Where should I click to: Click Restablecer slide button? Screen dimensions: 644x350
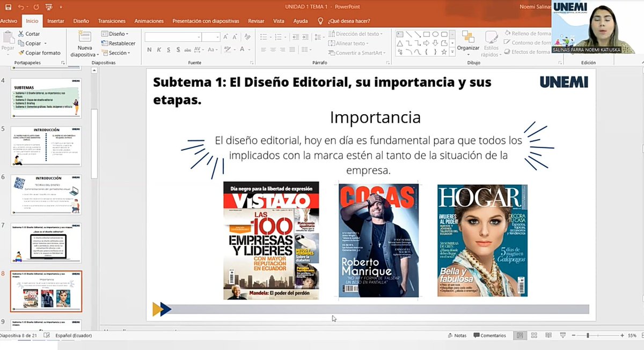pyautogui.click(x=118, y=43)
